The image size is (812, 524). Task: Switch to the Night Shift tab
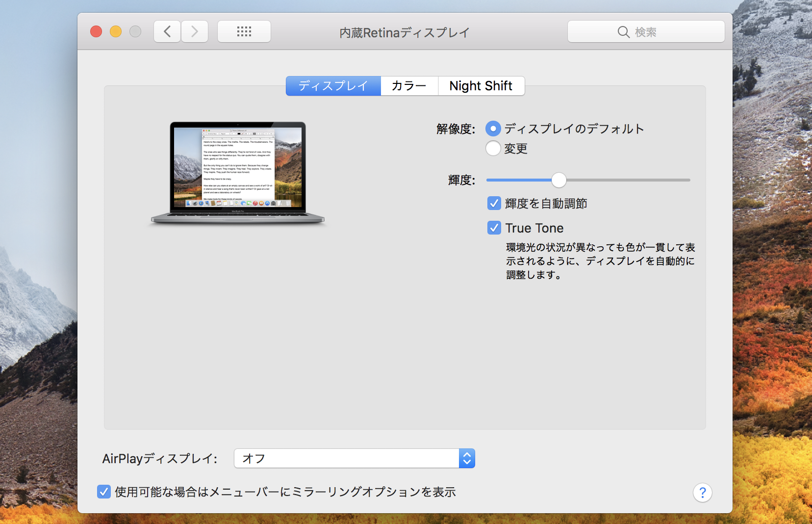[x=481, y=86]
